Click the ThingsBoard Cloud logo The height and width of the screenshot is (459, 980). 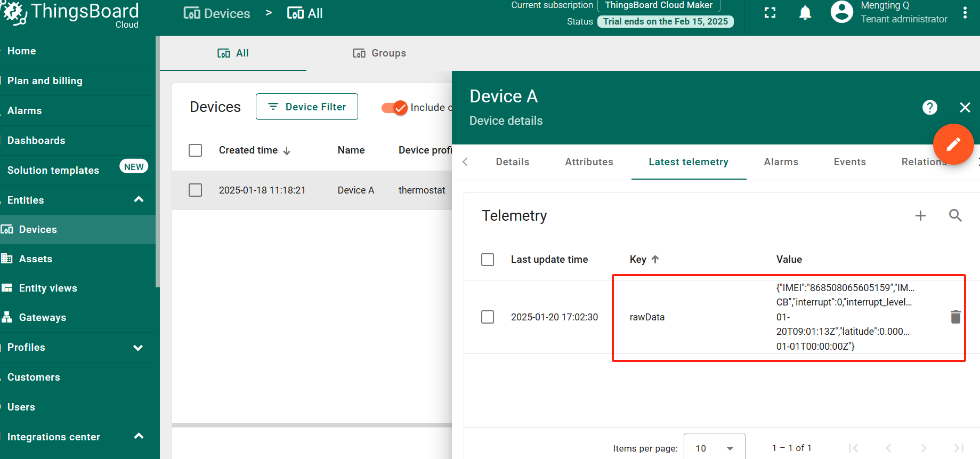70,14
